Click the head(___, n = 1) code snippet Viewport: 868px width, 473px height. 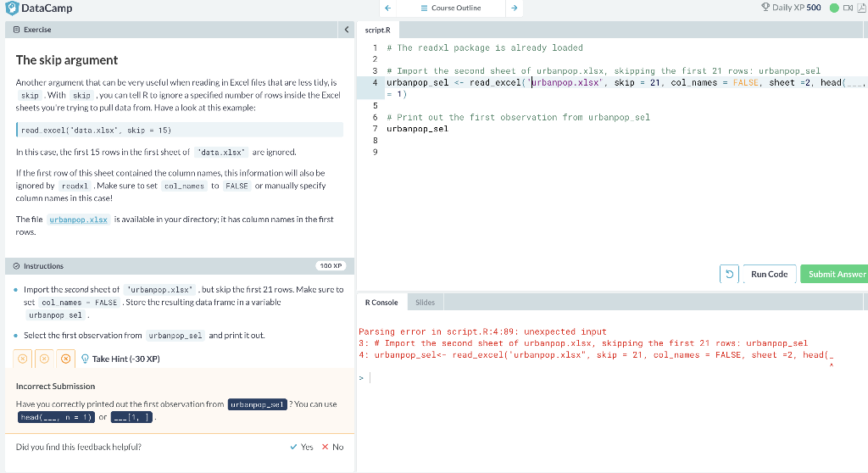pyautogui.click(x=57, y=417)
